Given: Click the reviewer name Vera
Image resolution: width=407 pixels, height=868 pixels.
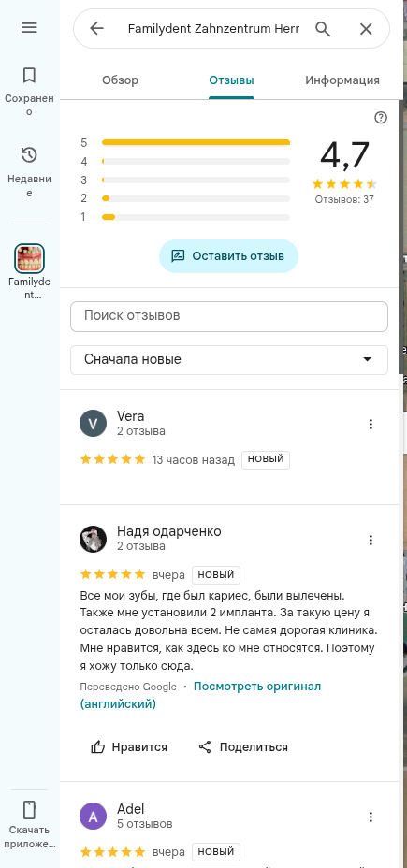Looking at the screenshot, I should click(131, 416).
